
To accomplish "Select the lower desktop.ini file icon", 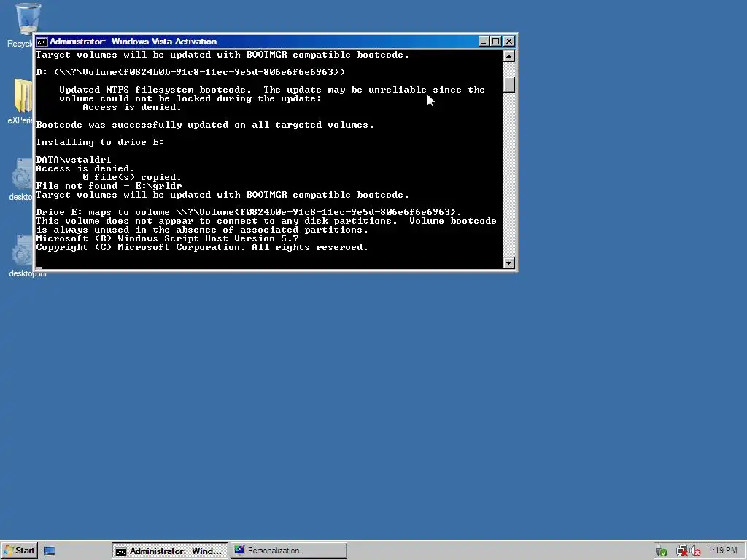I will pos(21,256).
